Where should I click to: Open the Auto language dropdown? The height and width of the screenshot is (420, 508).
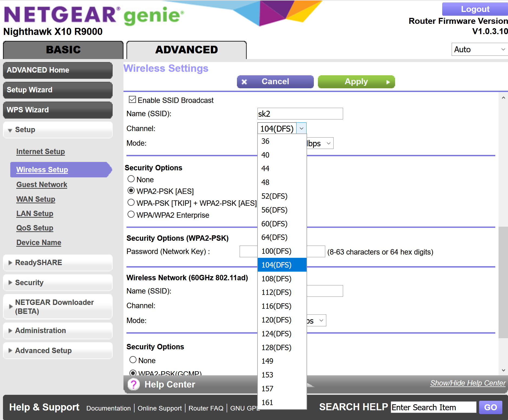(x=479, y=50)
